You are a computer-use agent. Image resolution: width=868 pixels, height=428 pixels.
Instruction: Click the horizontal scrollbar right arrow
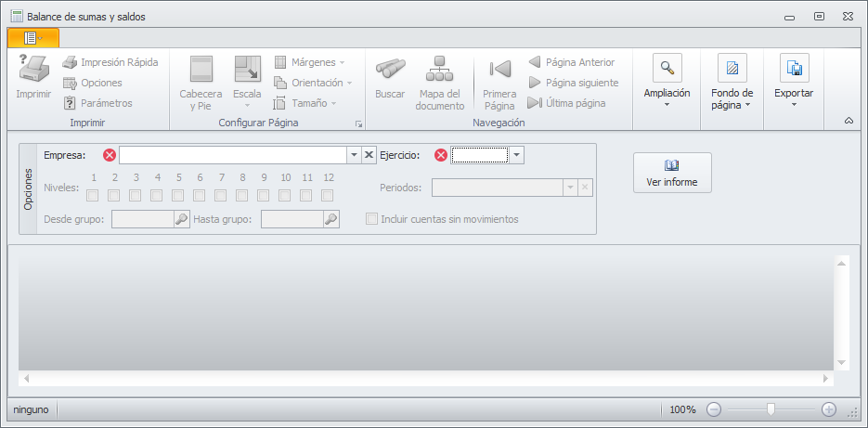click(x=826, y=379)
